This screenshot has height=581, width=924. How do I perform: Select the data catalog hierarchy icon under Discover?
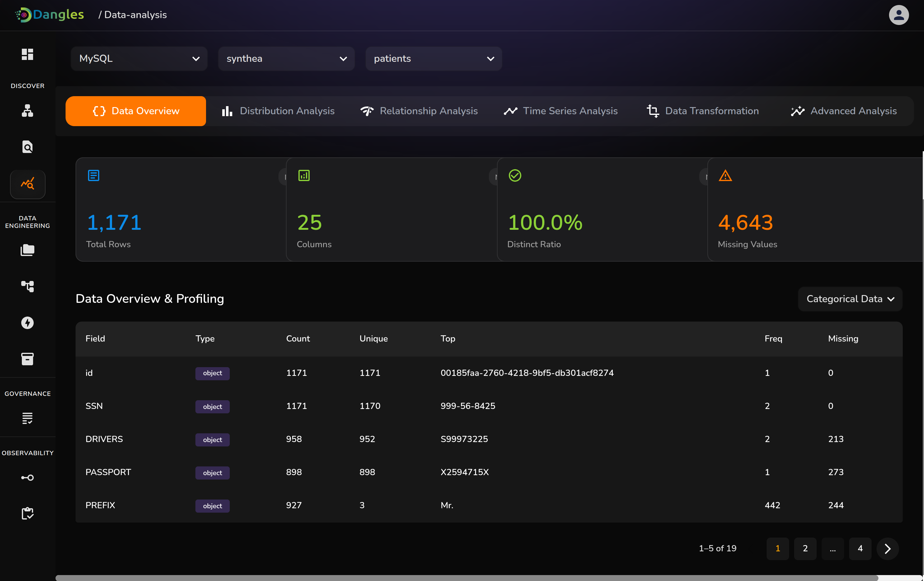point(27,111)
